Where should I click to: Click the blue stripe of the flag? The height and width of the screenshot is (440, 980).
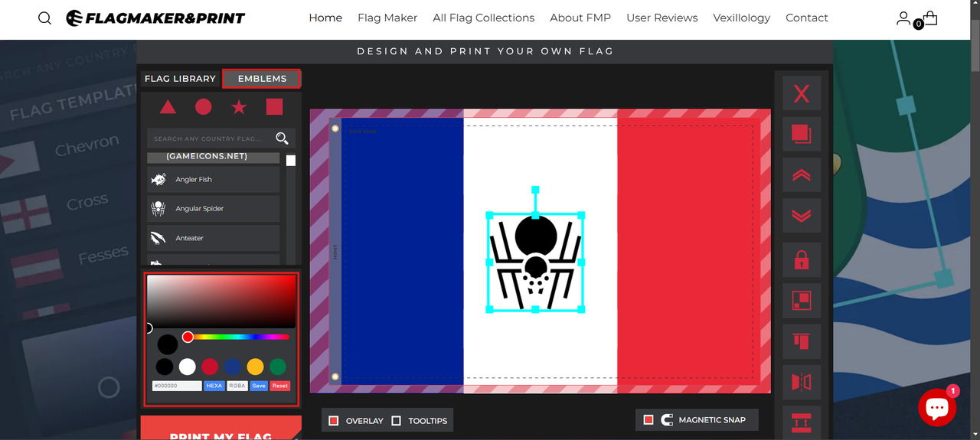[402, 251]
